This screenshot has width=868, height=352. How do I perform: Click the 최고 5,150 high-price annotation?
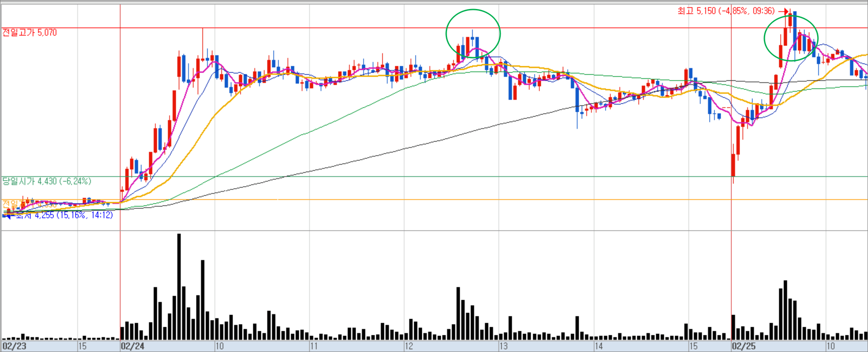726,11
